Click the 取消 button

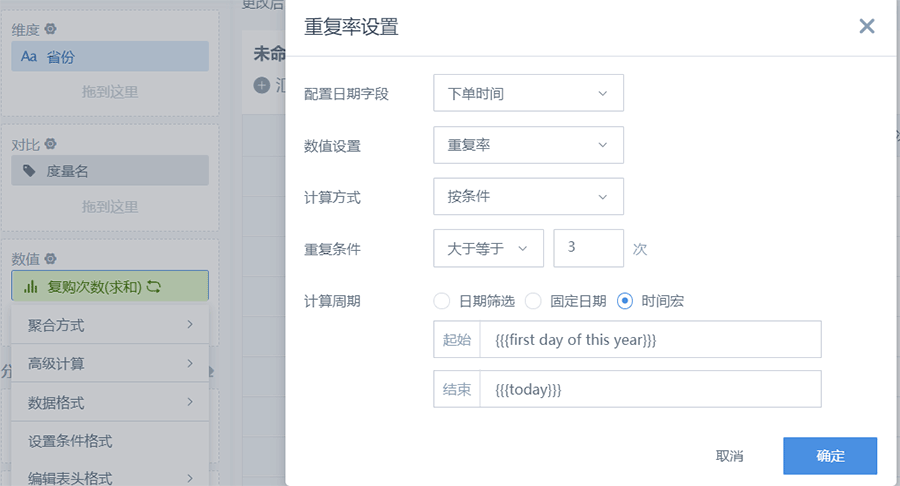[730, 456]
